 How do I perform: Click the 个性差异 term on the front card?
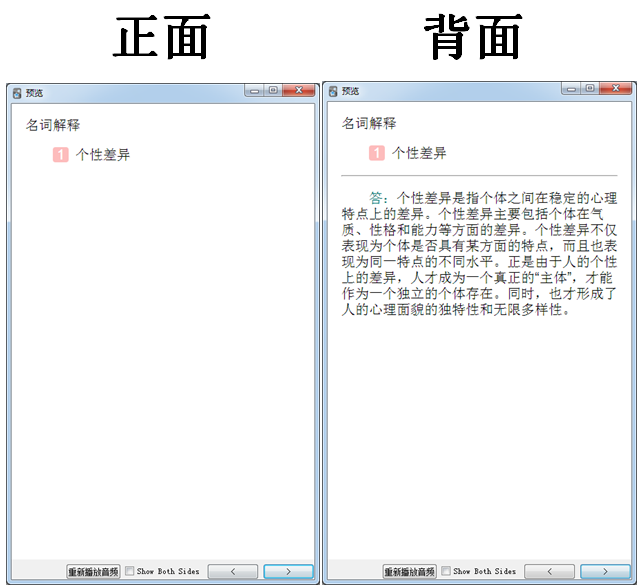pyautogui.click(x=103, y=155)
